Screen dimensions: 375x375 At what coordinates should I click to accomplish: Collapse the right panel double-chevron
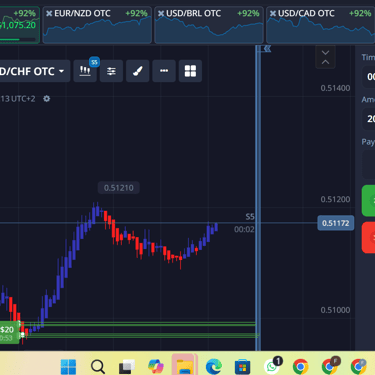[267, 49]
